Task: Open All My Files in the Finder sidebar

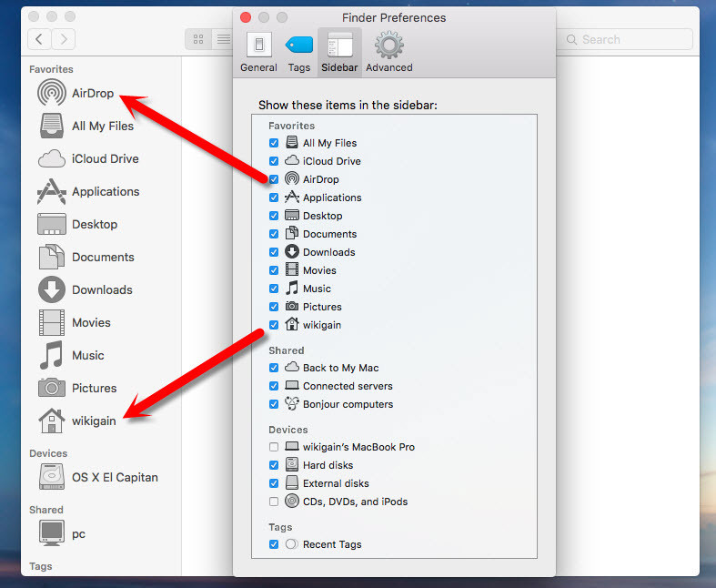Action: pyautogui.click(x=86, y=126)
